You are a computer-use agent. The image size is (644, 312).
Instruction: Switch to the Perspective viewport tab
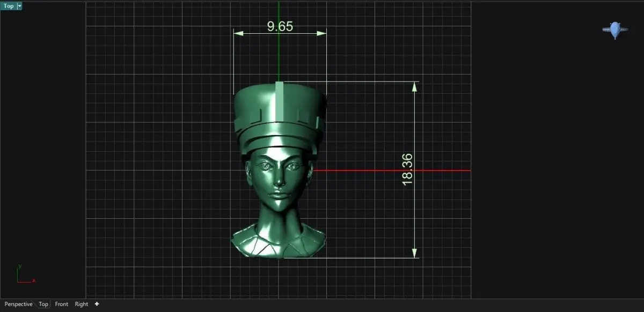18,304
